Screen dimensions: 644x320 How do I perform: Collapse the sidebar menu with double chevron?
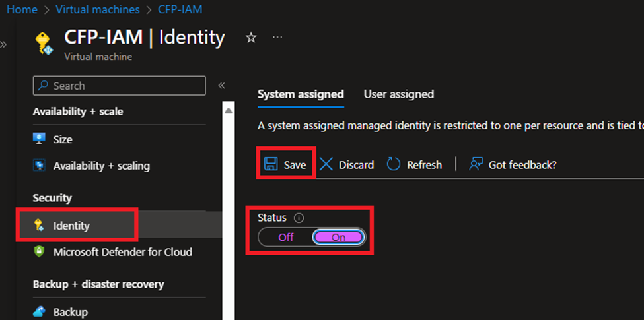coord(222,86)
